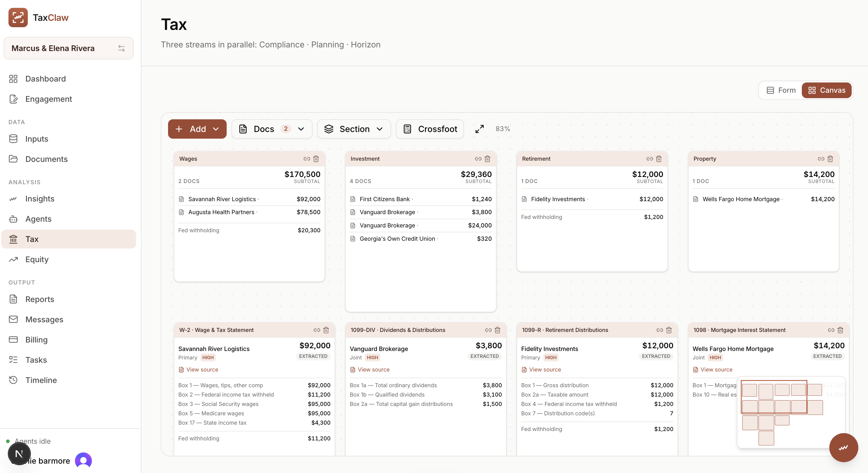
Task: Click the link icon on the 1099-DIV card
Action: [x=488, y=330]
